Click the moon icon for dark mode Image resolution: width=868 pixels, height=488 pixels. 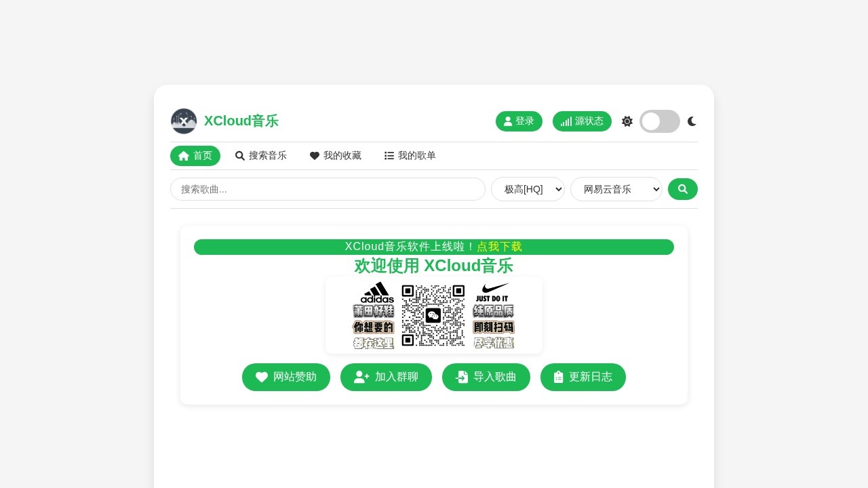click(x=692, y=121)
